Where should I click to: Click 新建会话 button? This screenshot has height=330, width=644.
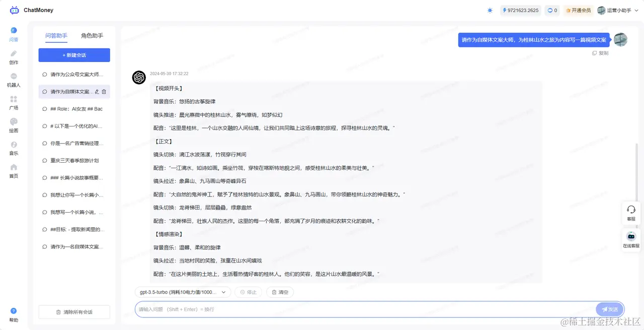[x=74, y=55]
